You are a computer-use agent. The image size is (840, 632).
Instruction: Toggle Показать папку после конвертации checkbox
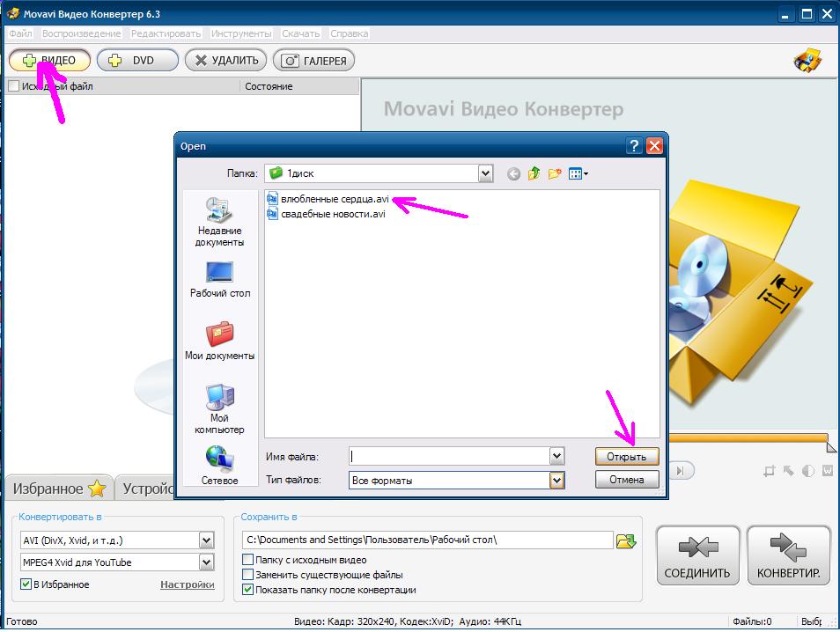pos(247,590)
